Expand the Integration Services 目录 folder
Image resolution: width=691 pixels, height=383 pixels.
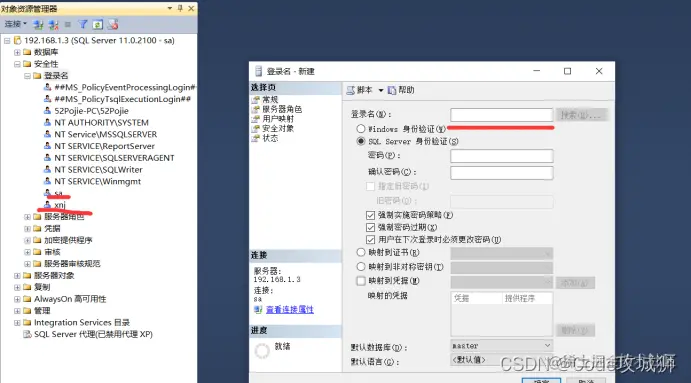click(17, 323)
